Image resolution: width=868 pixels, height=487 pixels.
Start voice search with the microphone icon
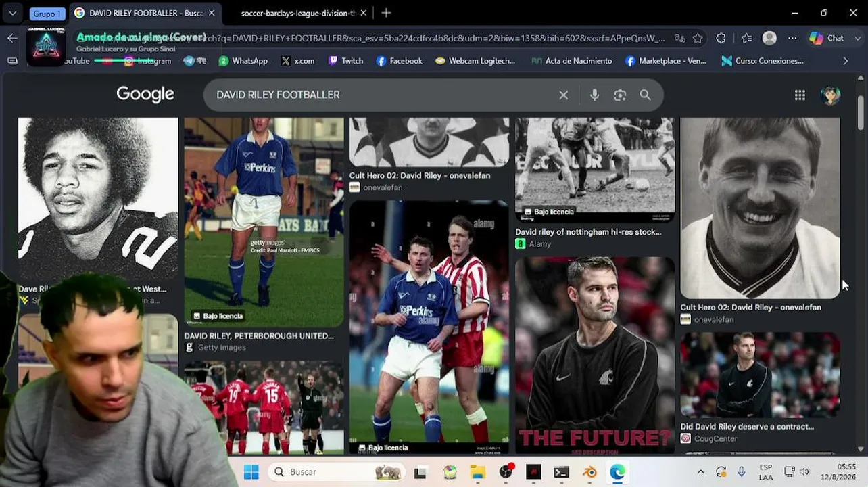pyautogui.click(x=594, y=95)
